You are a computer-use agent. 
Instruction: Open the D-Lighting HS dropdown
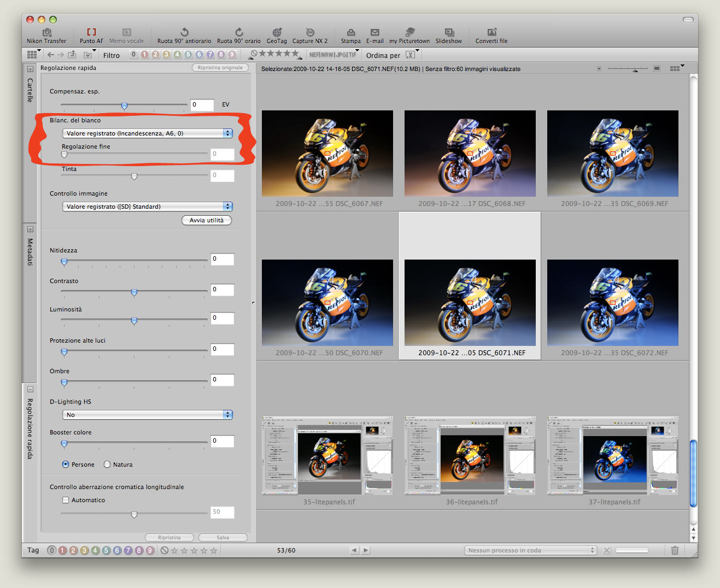[148, 415]
